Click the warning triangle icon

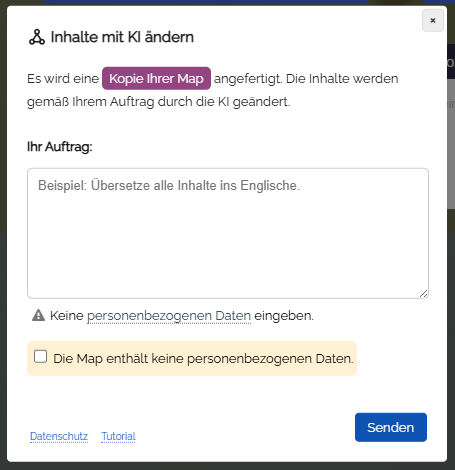click(38, 315)
